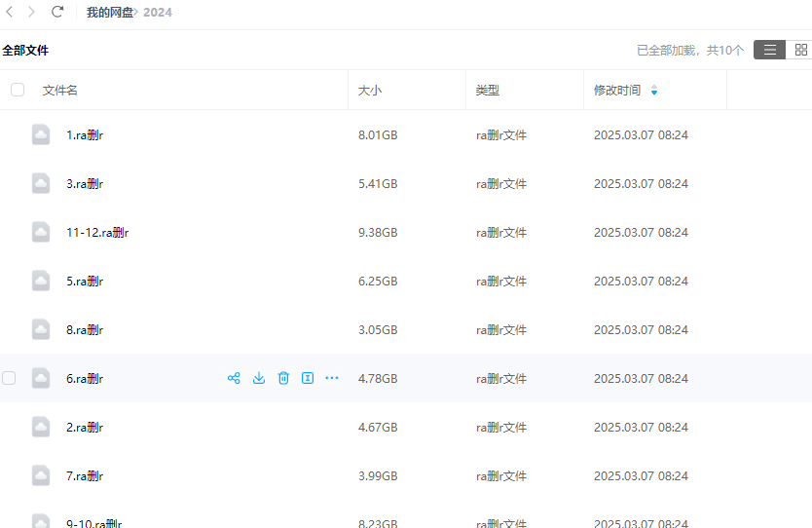Check the box next to 6.ra删r
The width and height of the screenshot is (812, 528).
9,378
